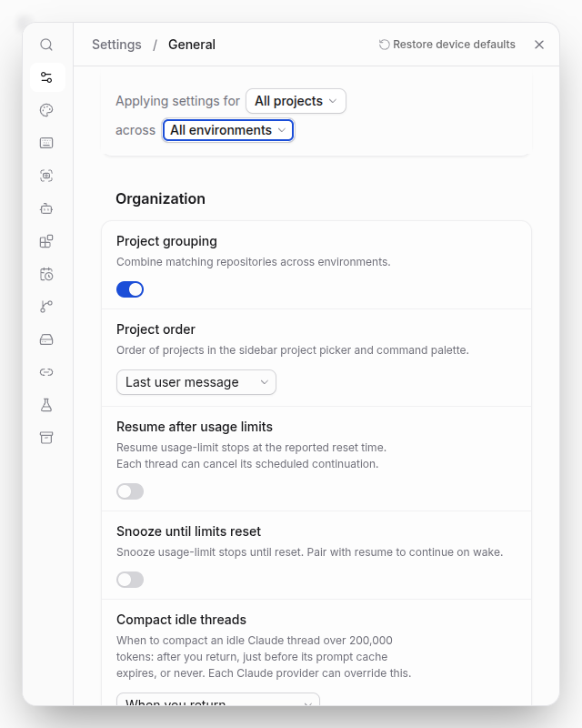
Task: Click the General breadcrumb label
Action: 192,45
